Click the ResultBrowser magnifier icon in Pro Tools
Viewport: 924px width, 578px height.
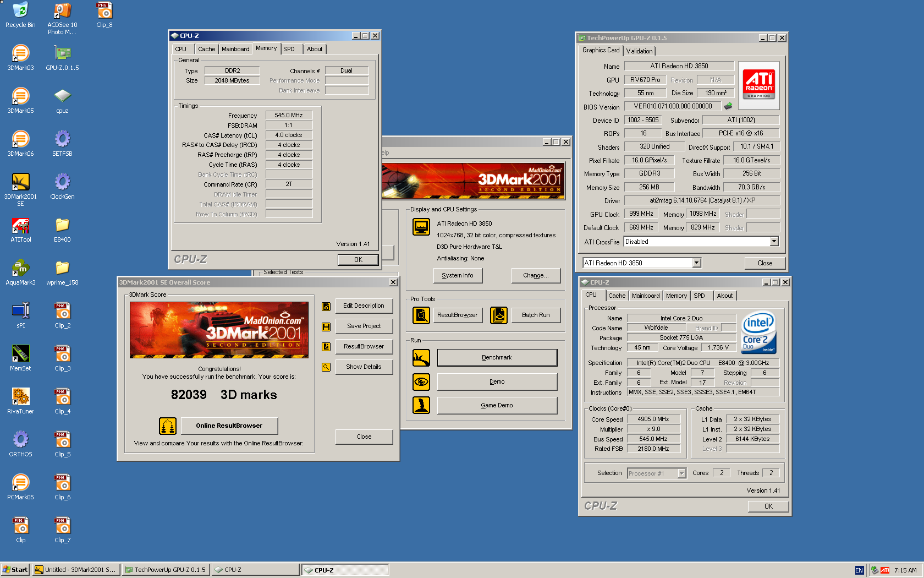click(x=421, y=315)
